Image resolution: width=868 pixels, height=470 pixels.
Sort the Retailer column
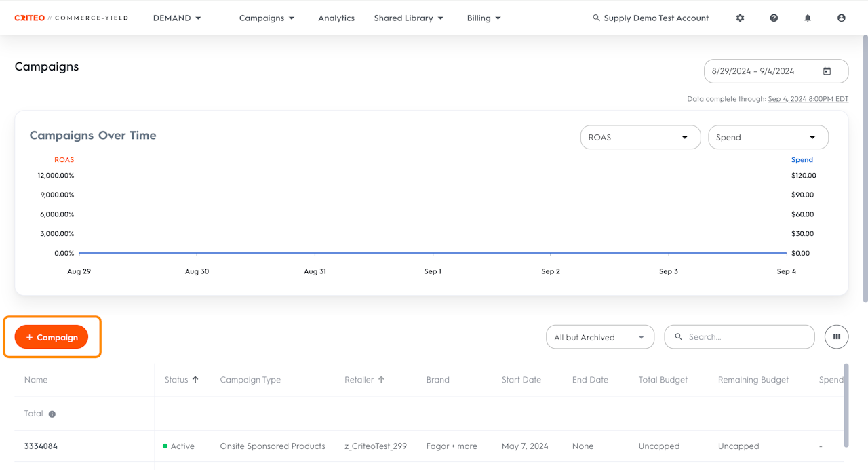(x=381, y=380)
